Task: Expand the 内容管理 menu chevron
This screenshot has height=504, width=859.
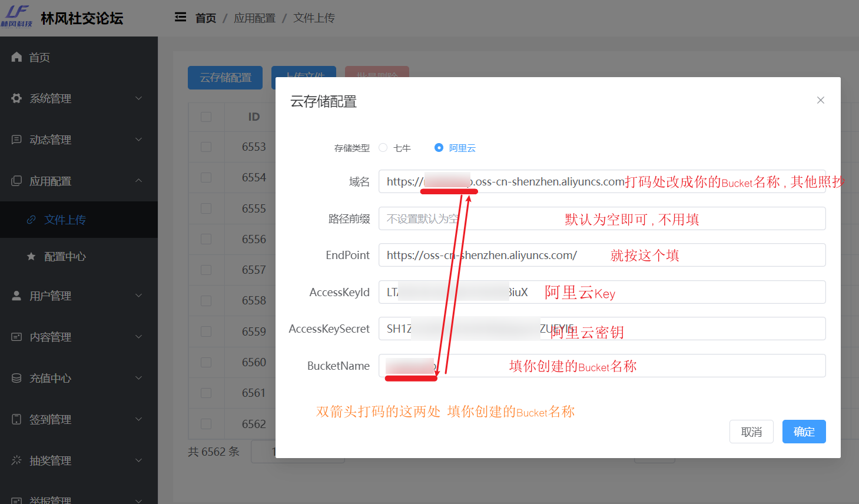Action: [139, 337]
